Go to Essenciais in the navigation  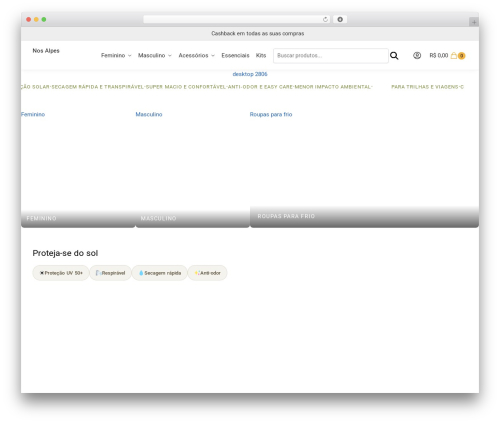coord(235,55)
